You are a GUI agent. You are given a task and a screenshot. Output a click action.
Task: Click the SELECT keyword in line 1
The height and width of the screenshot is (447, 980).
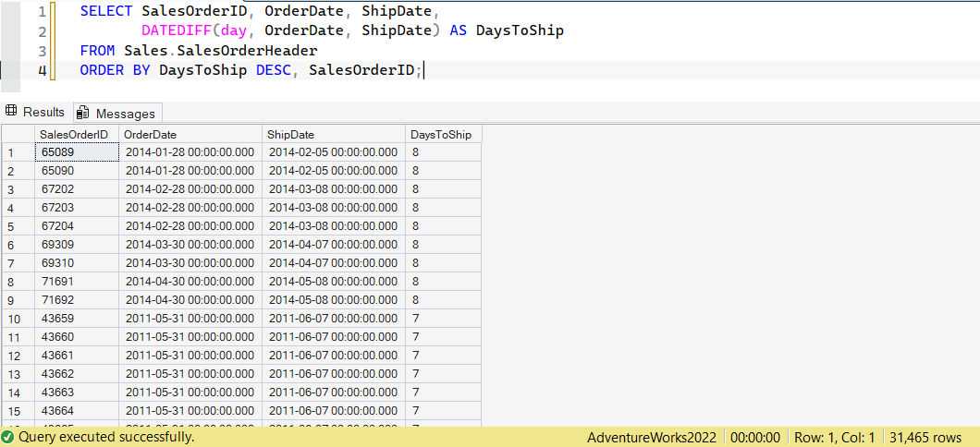tap(106, 10)
